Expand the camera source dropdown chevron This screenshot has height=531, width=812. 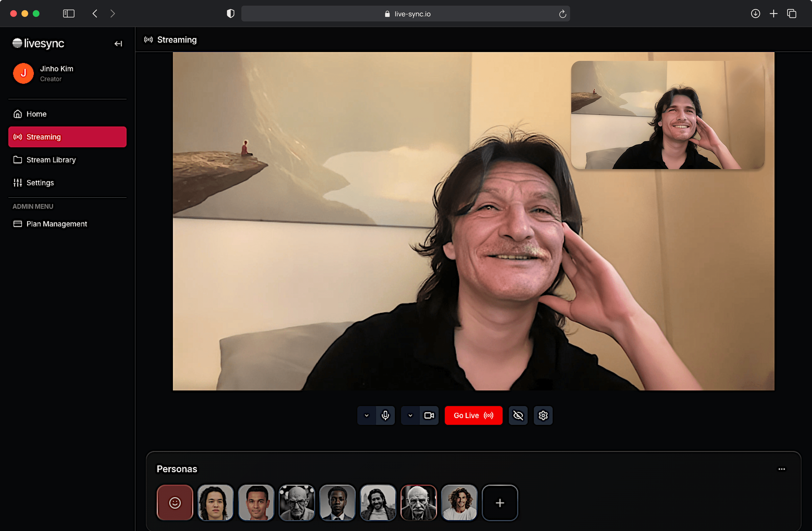[x=410, y=415]
